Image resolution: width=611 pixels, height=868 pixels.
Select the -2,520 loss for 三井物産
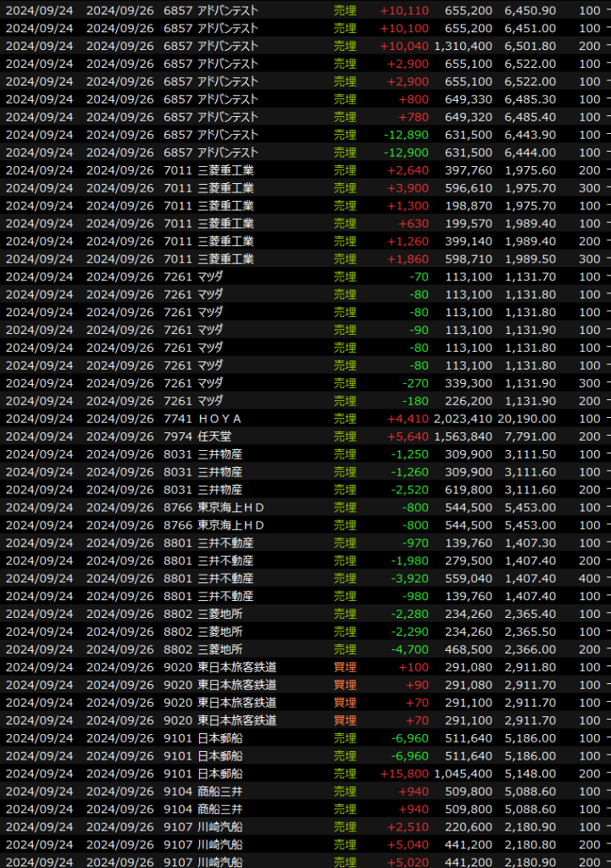coord(410,490)
